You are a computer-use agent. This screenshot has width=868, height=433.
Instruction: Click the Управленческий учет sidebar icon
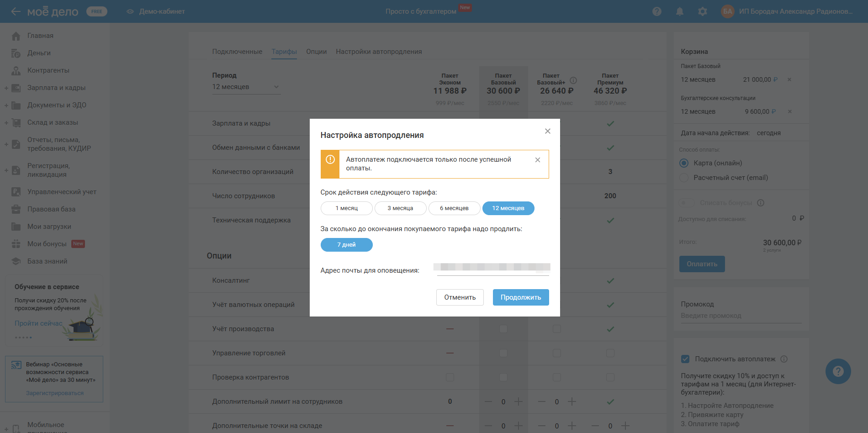click(x=16, y=192)
